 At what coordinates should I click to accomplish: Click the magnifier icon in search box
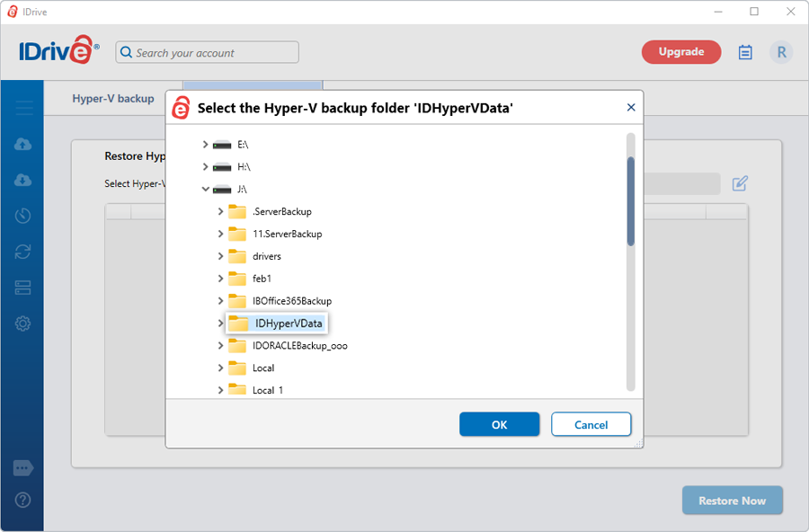(127, 52)
